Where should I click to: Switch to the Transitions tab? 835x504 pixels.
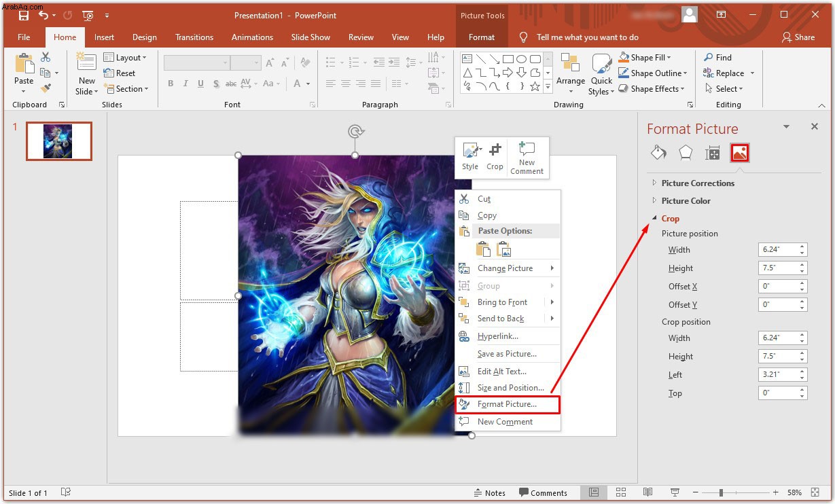(x=194, y=37)
